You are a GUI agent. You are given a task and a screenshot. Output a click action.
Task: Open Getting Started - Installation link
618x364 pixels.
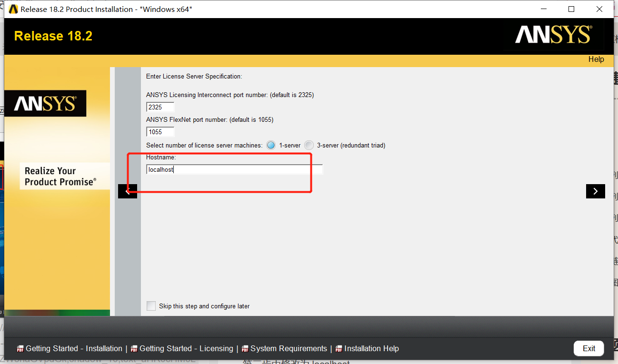point(74,349)
